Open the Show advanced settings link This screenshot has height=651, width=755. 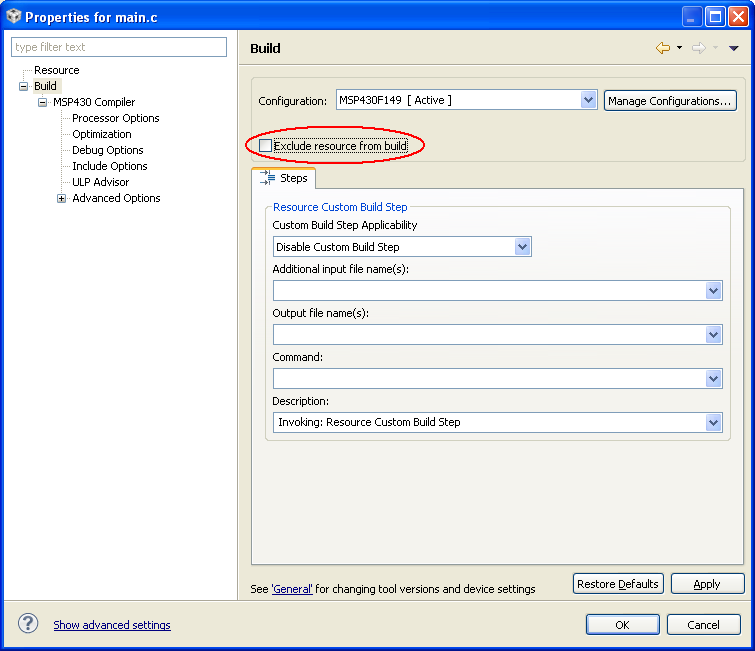(112, 625)
